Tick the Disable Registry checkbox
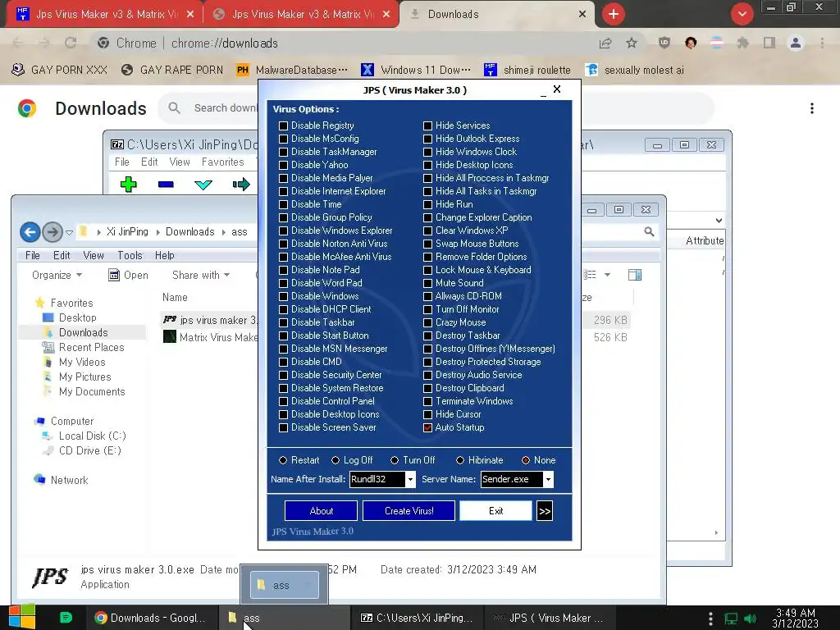The width and height of the screenshot is (840, 630). pos(283,126)
